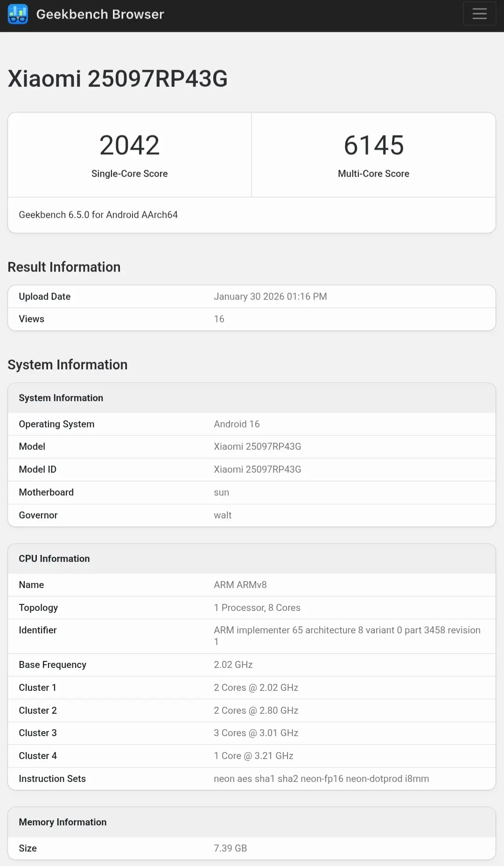Click the Instruction Sets value text
504x866 pixels.
[x=321, y=779]
